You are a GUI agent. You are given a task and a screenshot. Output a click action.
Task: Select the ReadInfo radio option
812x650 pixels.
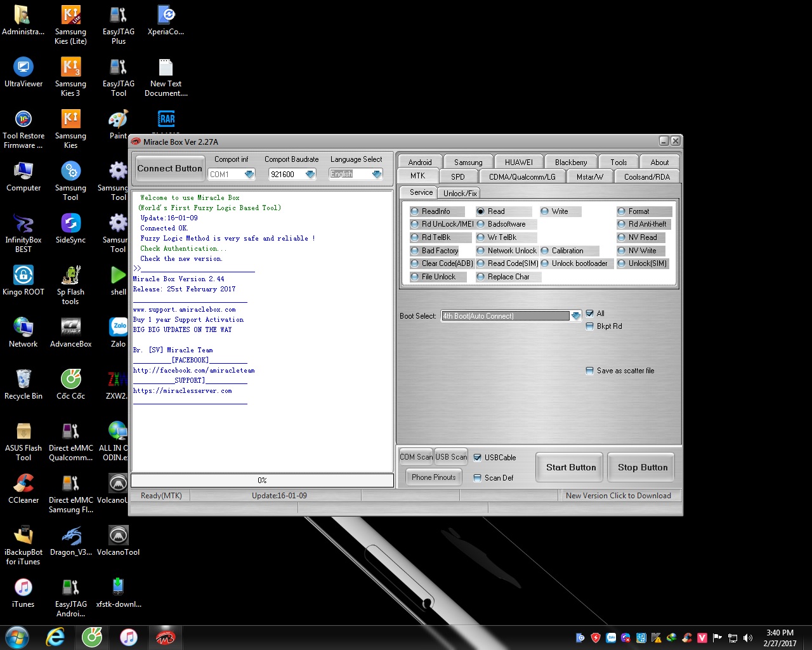click(x=436, y=211)
